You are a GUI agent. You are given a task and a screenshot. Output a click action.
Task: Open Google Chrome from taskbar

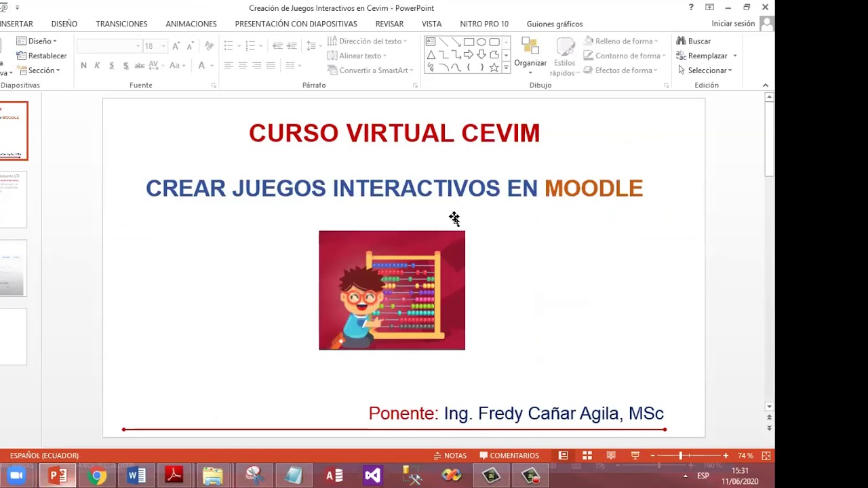[97, 476]
